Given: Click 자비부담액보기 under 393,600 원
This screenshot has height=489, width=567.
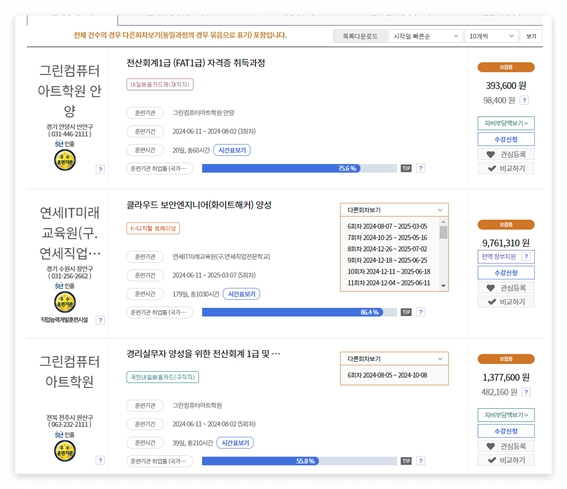Looking at the screenshot, I should (x=506, y=123).
